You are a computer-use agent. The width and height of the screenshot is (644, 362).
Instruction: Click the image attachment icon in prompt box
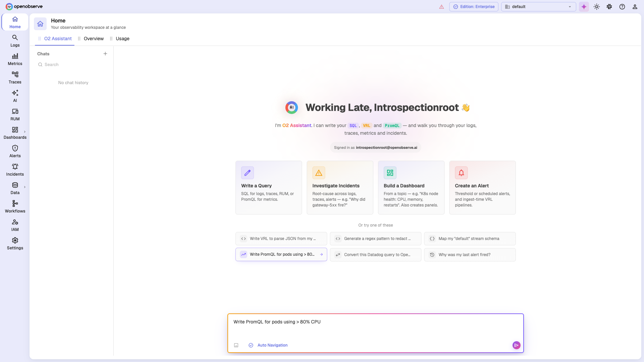coord(236,345)
